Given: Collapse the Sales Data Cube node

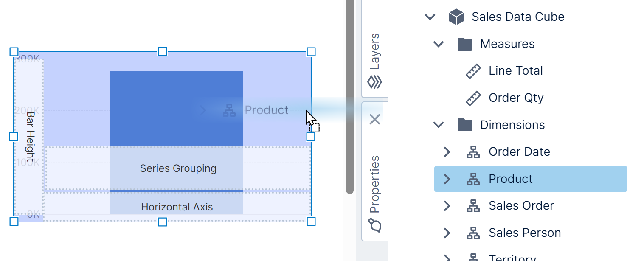Looking at the screenshot, I should [x=430, y=17].
